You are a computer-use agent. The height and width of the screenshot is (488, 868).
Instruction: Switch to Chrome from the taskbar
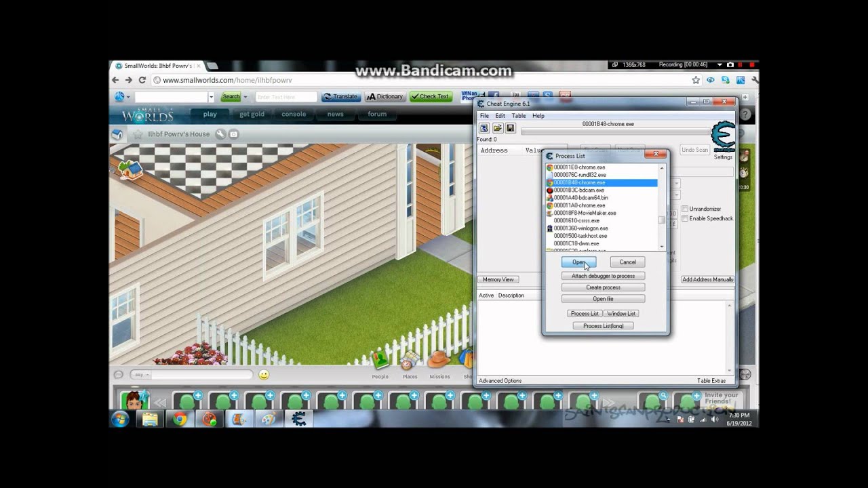180,420
